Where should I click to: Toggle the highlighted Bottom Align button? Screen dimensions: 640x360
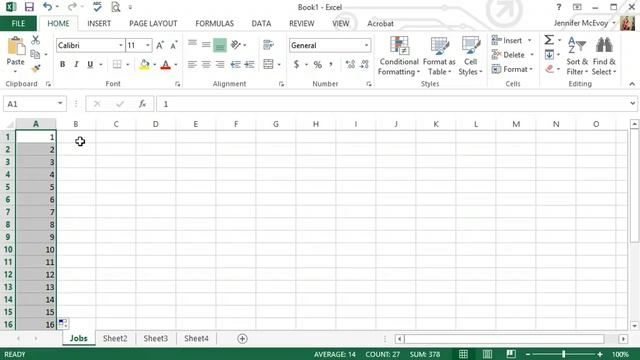click(220, 45)
